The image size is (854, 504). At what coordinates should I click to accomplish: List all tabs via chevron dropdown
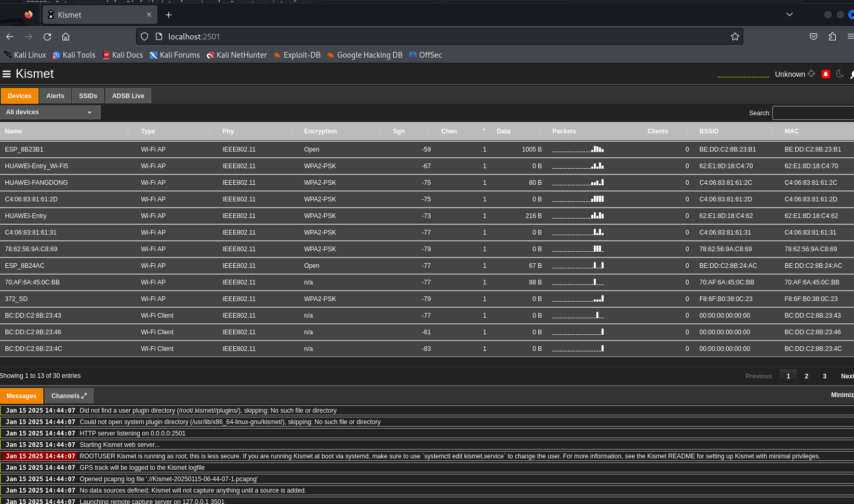coord(790,15)
